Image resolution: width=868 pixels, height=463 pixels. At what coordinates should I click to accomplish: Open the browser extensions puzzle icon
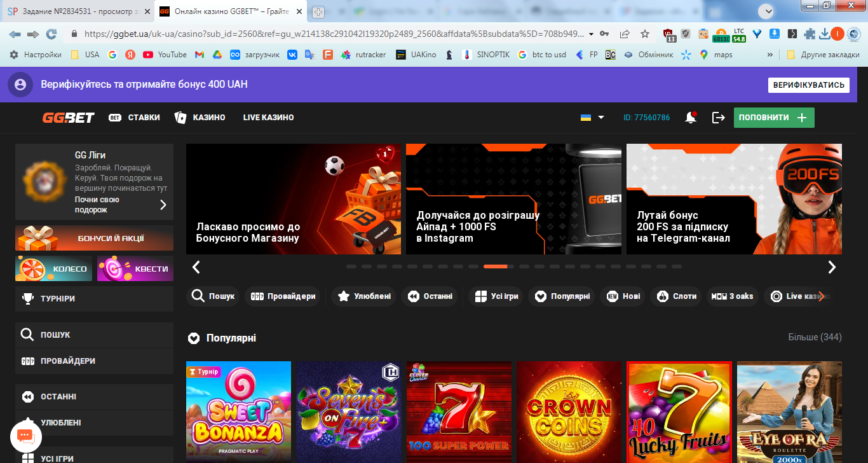tap(810, 34)
